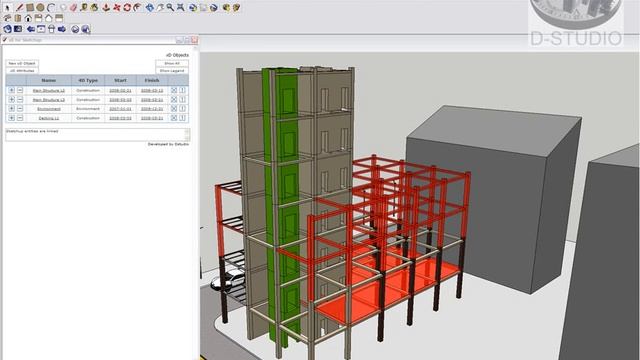The image size is (640, 360).
Task: Click the green elevator shaft in model
Action: (282, 204)
